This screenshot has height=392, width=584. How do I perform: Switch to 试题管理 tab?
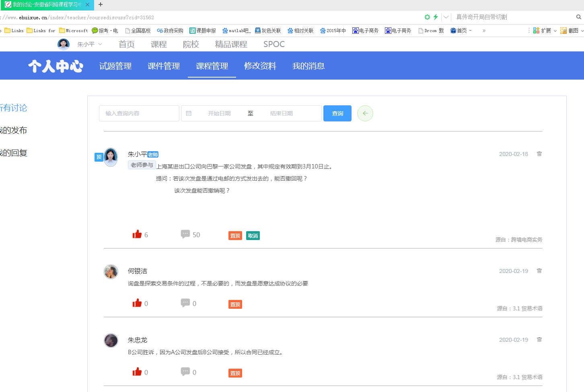tap(115, 66)
